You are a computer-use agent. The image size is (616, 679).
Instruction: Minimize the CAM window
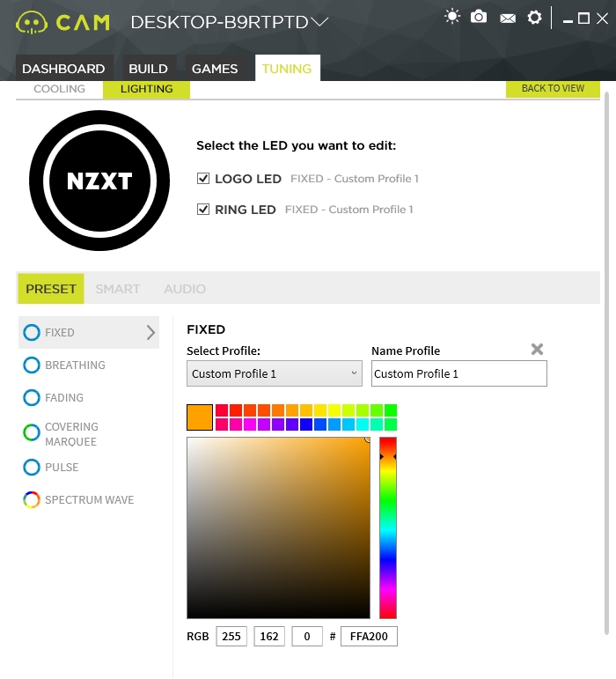(x=568, y=21)
